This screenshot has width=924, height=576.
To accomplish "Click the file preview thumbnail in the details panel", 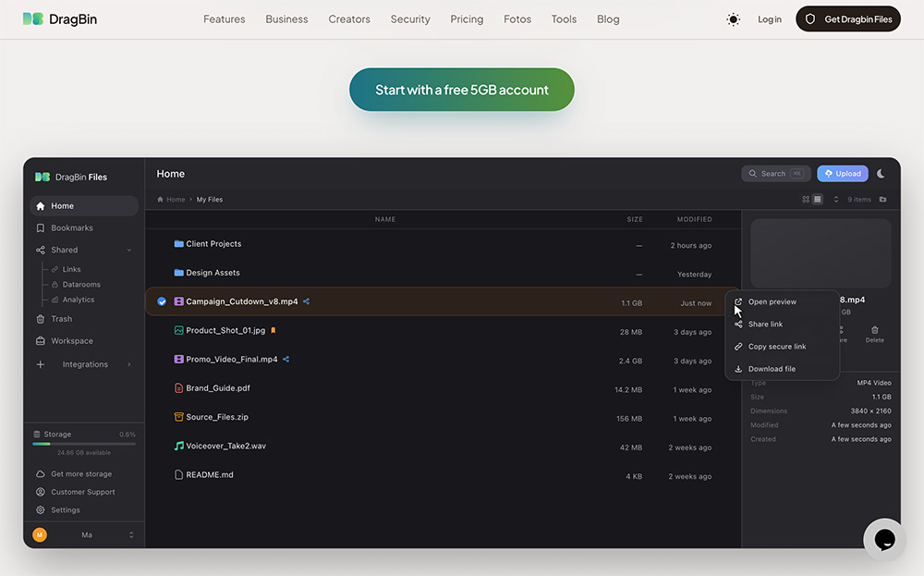I will [821, 253].
